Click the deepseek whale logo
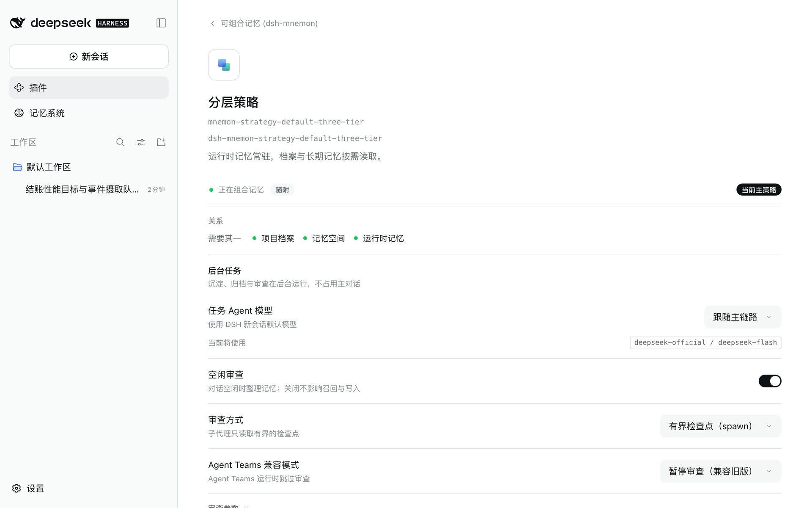 (x=18, y=23)
